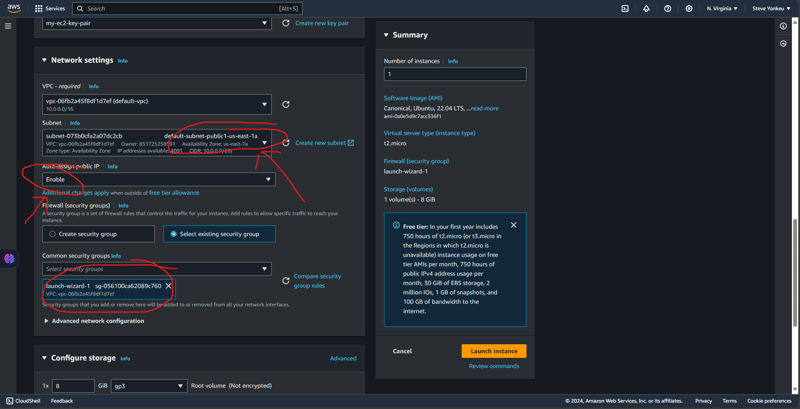Open the AWS home logo
The image size is (800, 409).
coord(14,8)
